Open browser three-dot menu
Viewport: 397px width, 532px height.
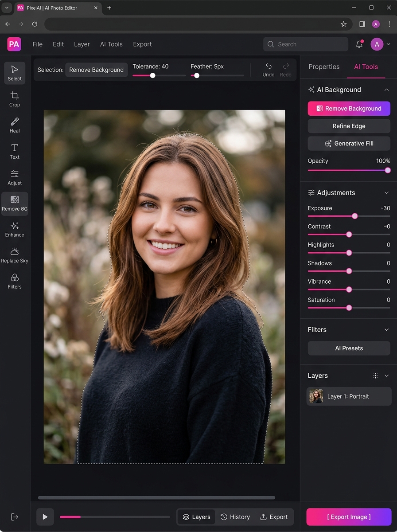pyautogui.click(x=389, y=24)
